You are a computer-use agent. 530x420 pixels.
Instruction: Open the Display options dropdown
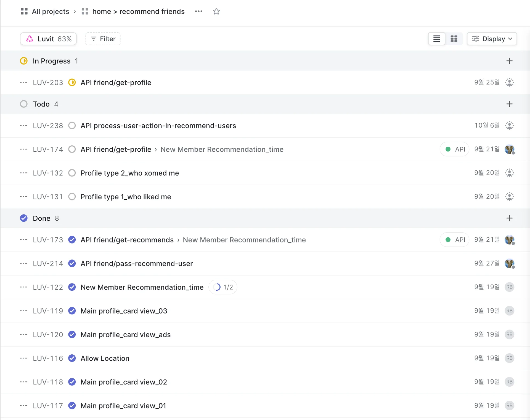492,39
